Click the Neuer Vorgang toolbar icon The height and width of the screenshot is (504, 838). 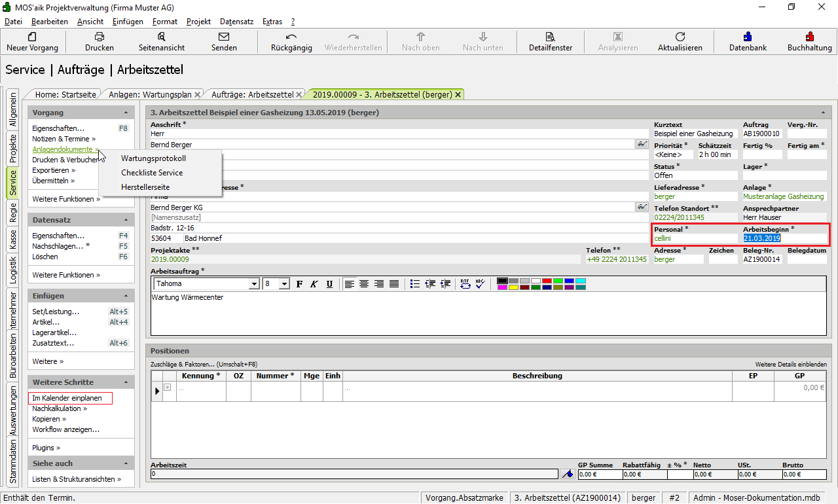pyautogui.click(x=32, y=42)
